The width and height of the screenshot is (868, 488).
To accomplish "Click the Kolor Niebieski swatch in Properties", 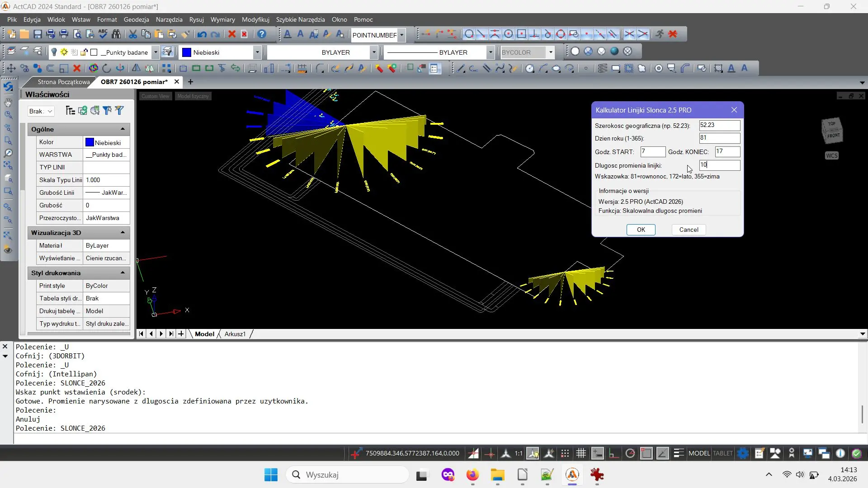I will pos(90,142).
